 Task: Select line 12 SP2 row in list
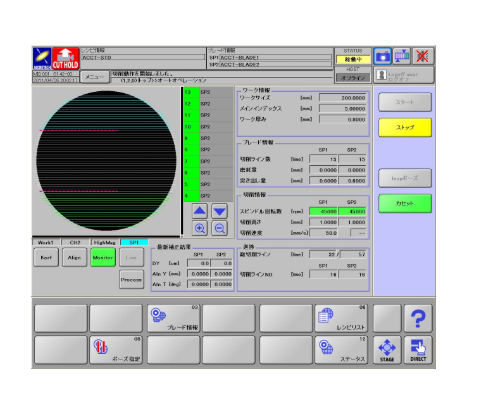pyautogui.click(x=209, y=104)
